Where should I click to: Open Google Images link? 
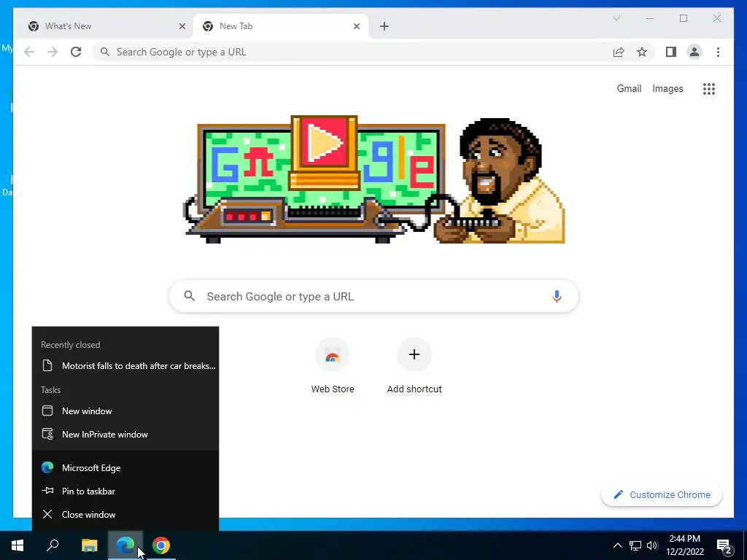pos(667,88)
